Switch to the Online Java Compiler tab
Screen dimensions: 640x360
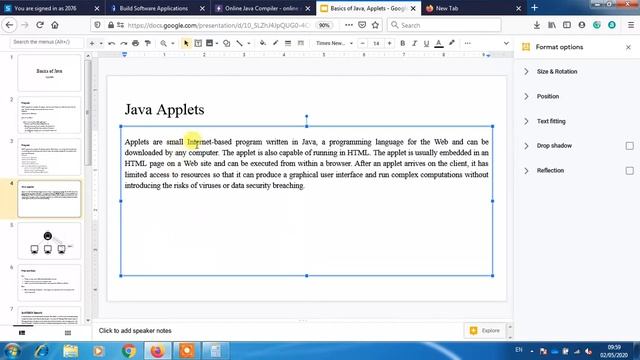point(262,8)
